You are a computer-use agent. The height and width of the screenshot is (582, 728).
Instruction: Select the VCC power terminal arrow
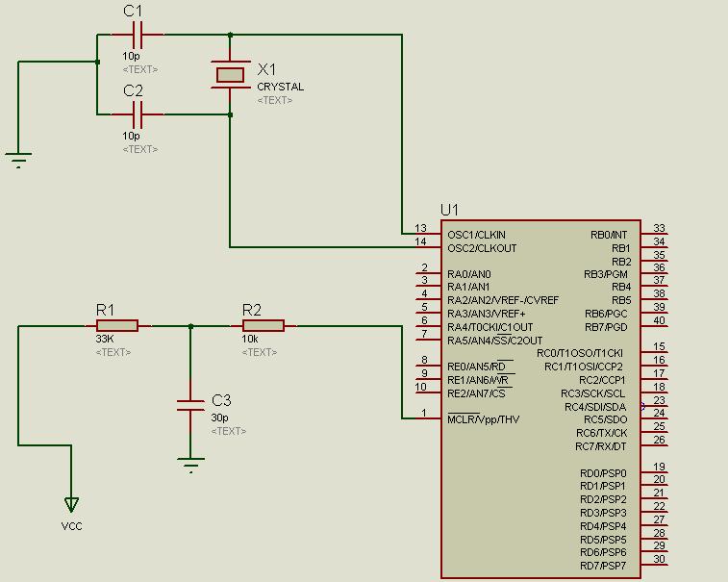click(71, 505)
